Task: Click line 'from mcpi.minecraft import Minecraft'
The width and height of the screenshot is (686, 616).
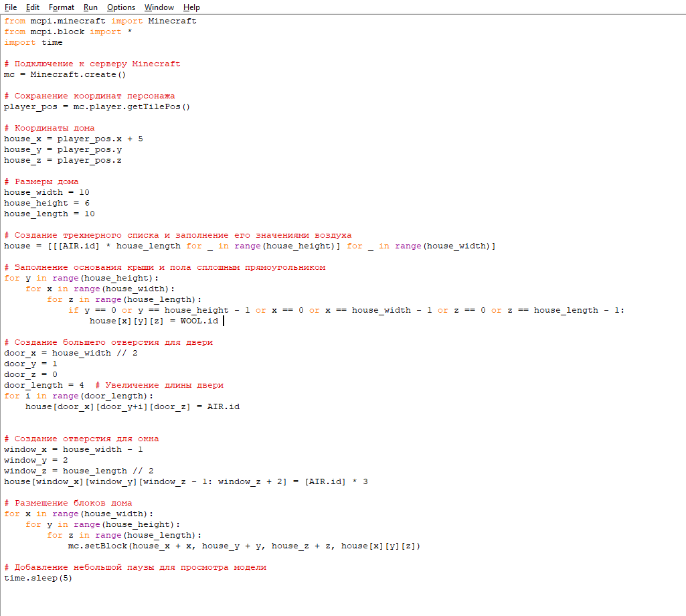Action: point(100,21)
